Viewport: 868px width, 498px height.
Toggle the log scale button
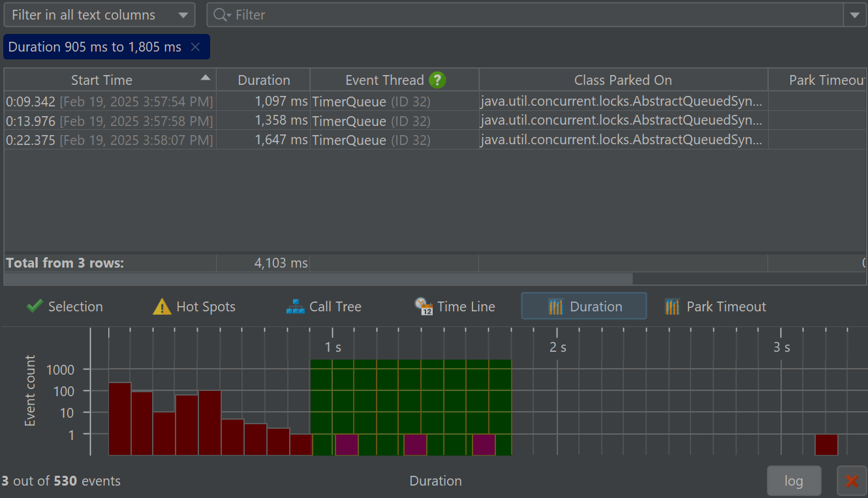point(794,481)
